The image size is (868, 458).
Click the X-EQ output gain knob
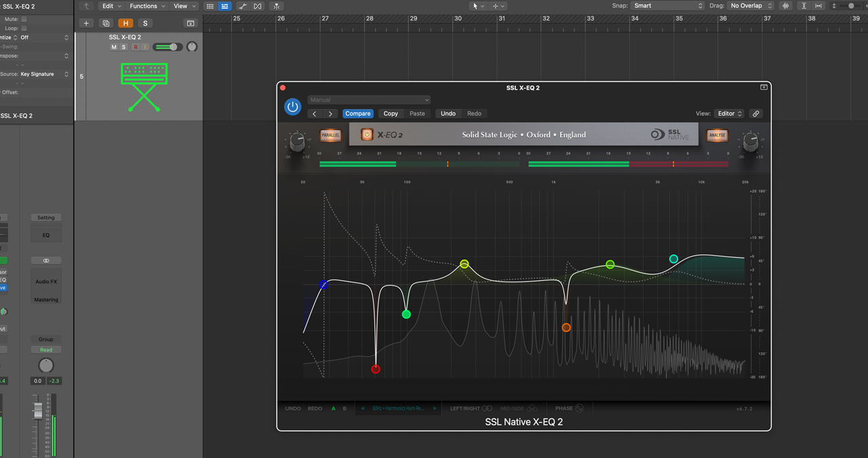[x=750, y=142]
